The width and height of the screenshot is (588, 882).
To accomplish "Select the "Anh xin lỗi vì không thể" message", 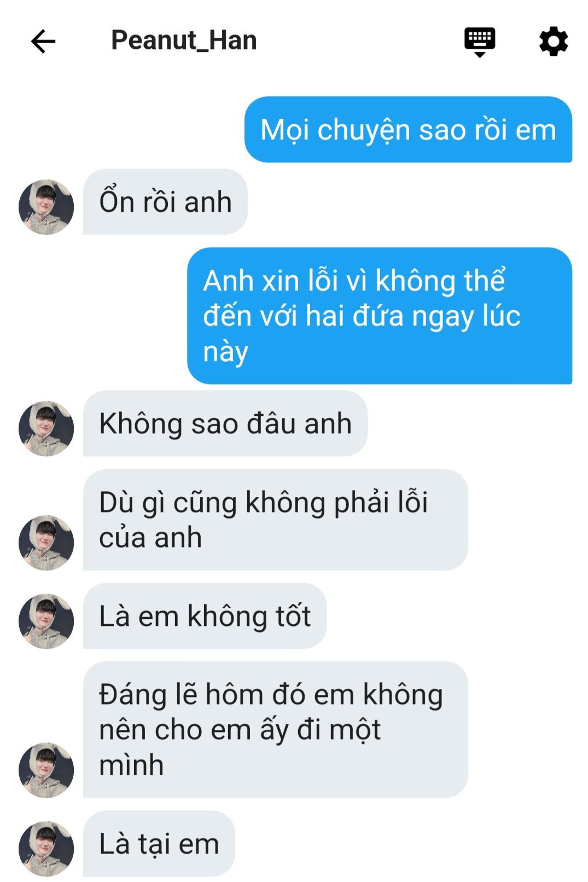I will pos(380,316).
